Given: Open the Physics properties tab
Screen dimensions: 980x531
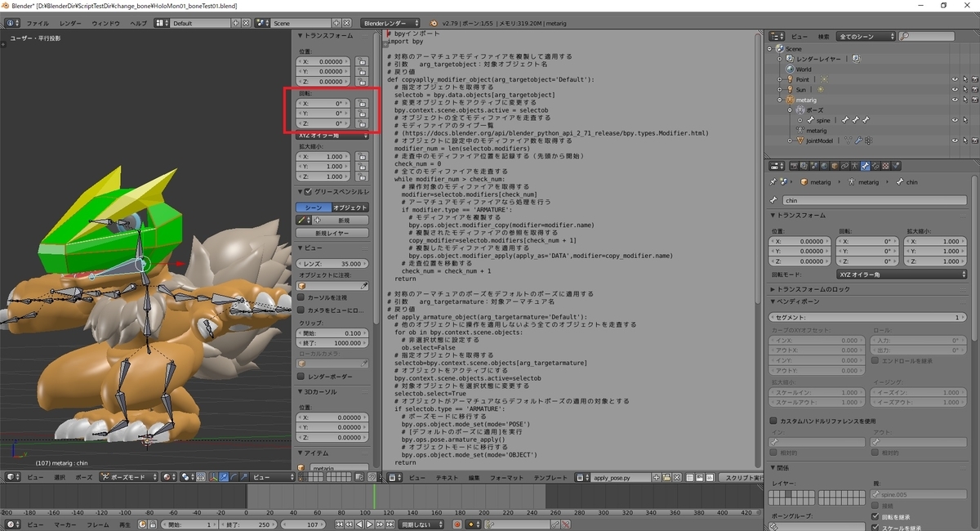Looking at the screenshot, I should coord(895,167).
